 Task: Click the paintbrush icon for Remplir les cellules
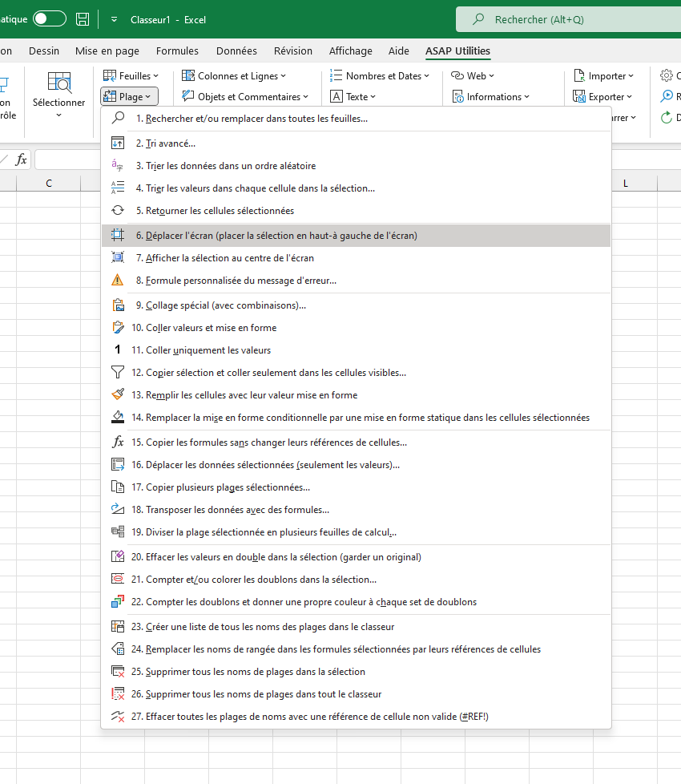[118, 394]
